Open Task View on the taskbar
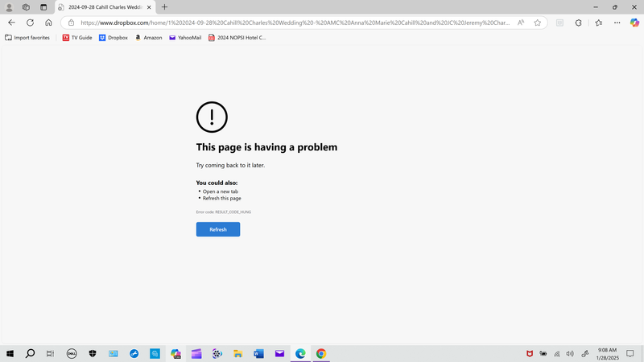644x362 pixels. coord(50,353)
